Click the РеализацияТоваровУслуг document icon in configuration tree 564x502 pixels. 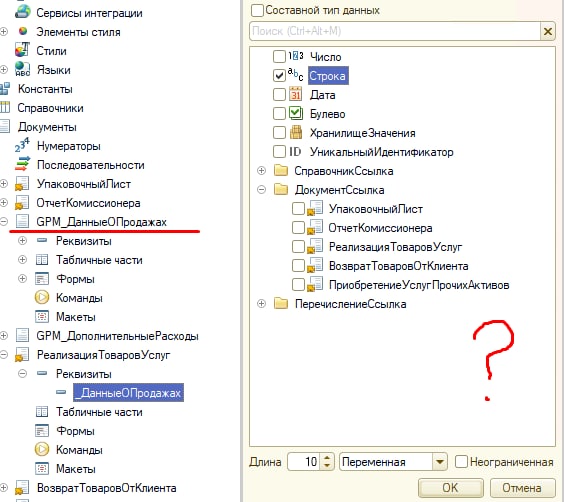tap(22, 355)
